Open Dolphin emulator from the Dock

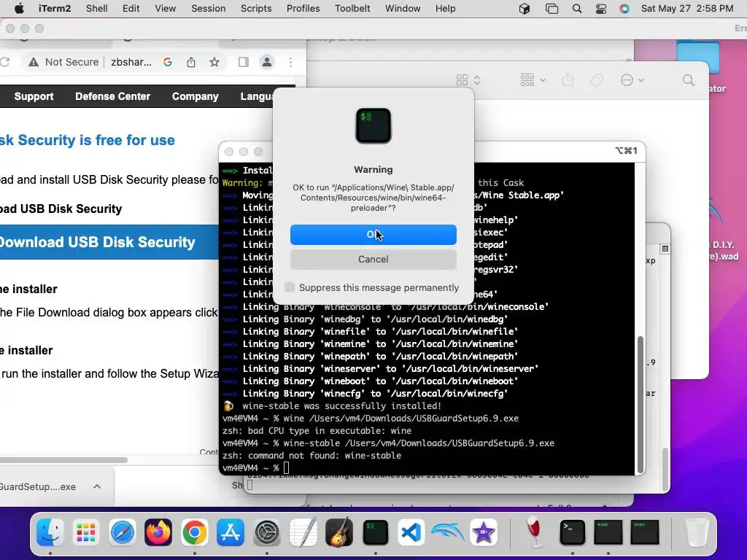[447, 532]
